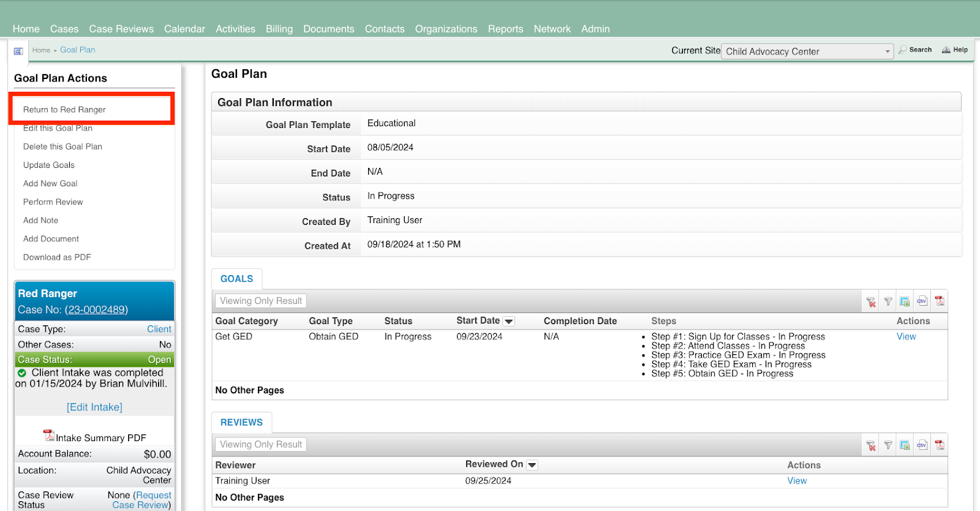Click the Red Ranger case name heading
Viewport: 980px width, 511px height.
click(47, 293)
